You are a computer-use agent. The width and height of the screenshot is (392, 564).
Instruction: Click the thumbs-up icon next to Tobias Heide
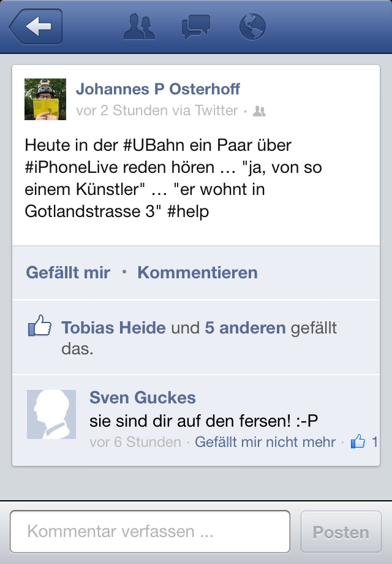tap(40, 326)
